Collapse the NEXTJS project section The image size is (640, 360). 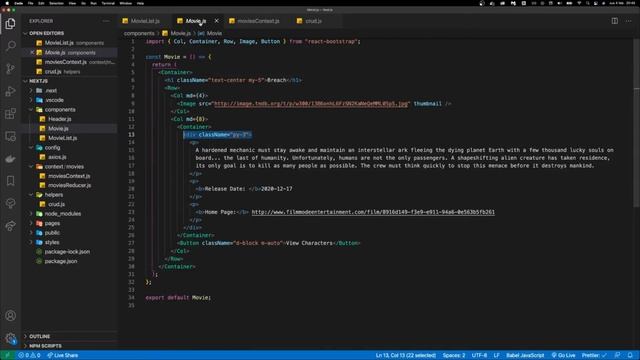69,81
